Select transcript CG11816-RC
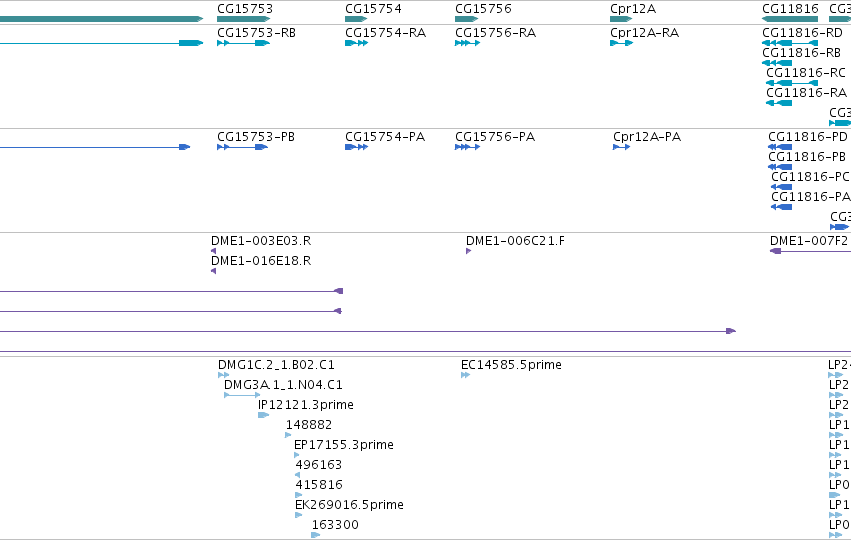The image size is (851, 540). pos(792,83)
